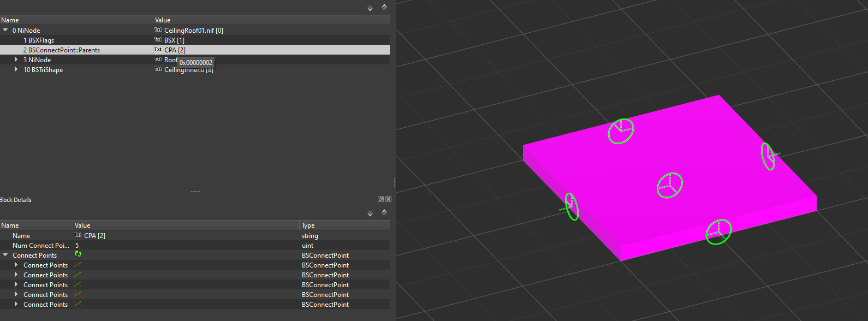Click the expand-all chevron above the block list
The width and height of the screenshot is (868, 321).
pos(370,8)
